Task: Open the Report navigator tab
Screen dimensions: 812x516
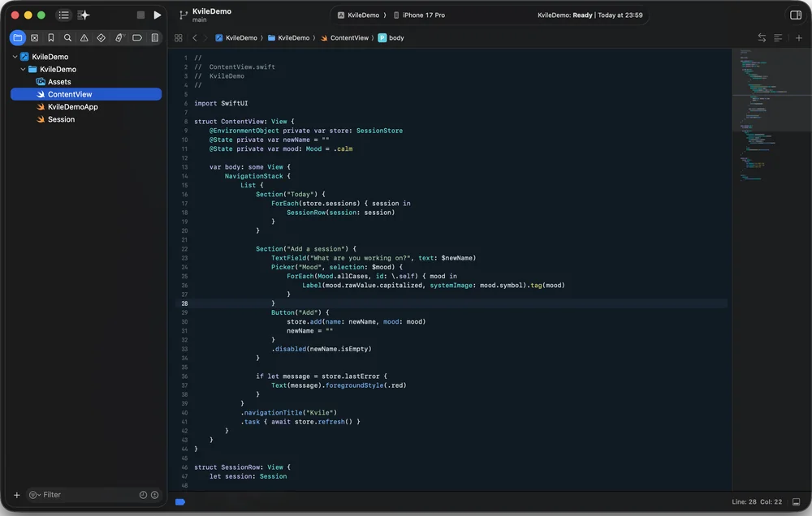Action: click(x=155, y=38)
